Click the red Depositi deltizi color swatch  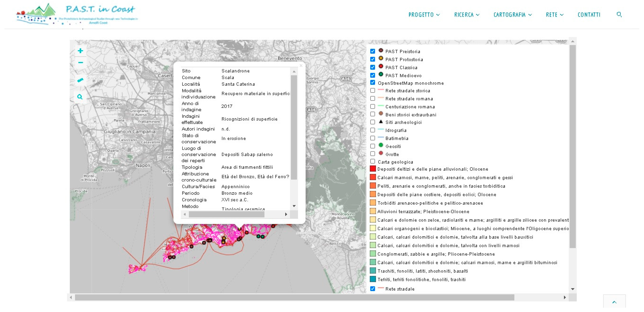point(373,169)
